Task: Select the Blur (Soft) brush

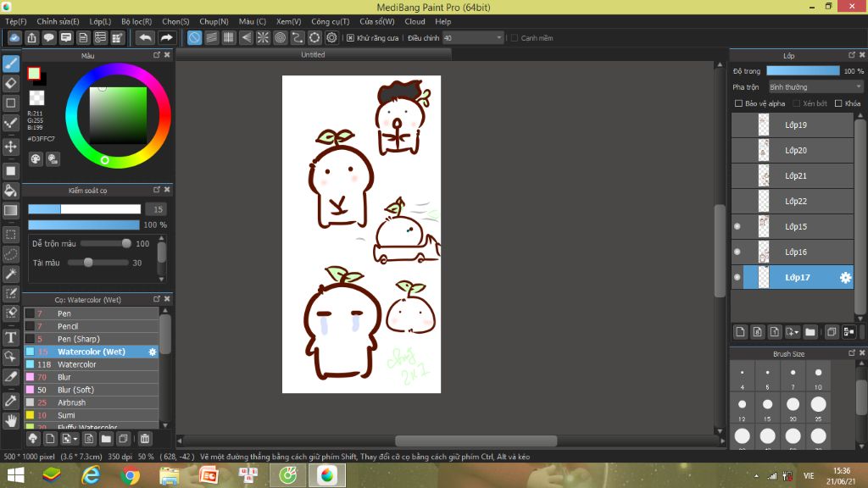Action: [x=92, y=390]
